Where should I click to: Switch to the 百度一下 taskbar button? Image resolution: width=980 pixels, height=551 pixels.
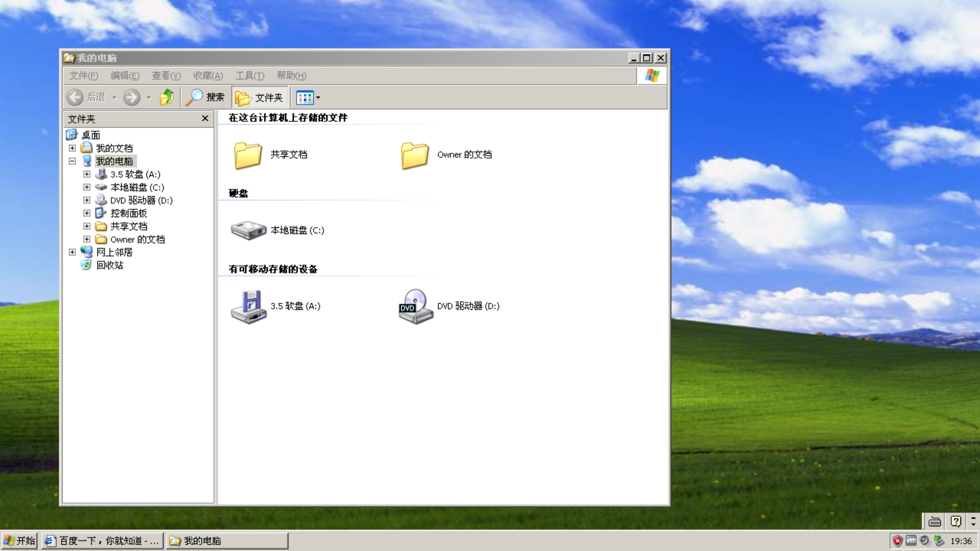pos(102,541)
